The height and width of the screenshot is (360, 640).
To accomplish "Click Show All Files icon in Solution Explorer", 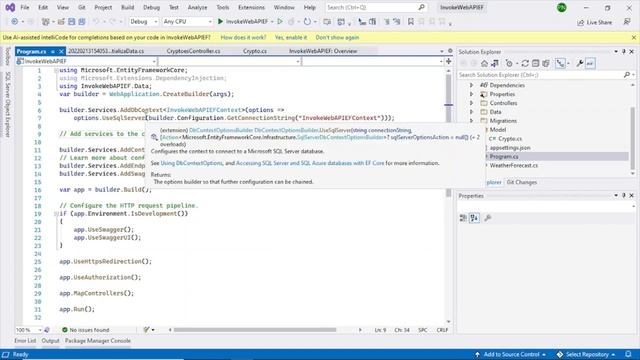I will point(546,63).
